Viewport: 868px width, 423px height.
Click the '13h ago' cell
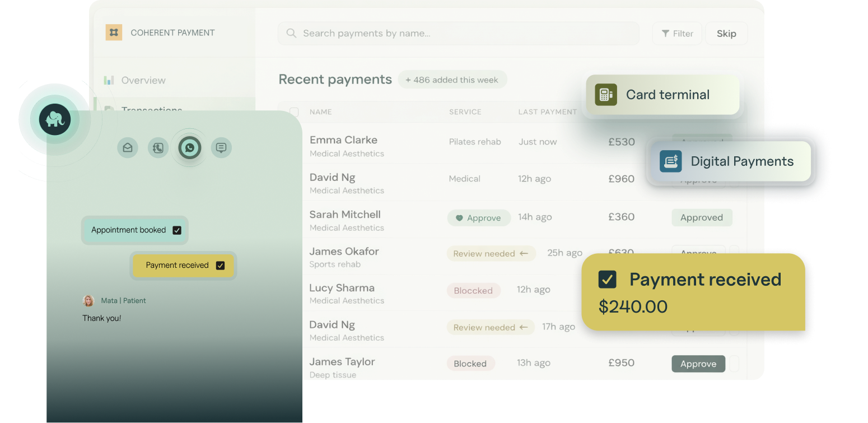[x=534, y=363]
